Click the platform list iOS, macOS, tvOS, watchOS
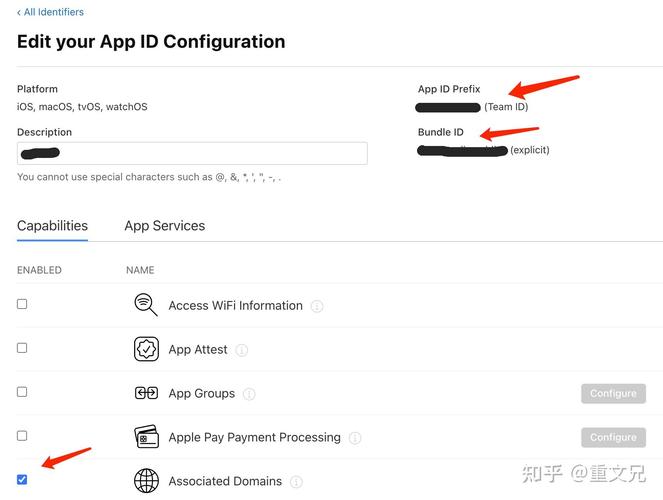 click(82, 107)
